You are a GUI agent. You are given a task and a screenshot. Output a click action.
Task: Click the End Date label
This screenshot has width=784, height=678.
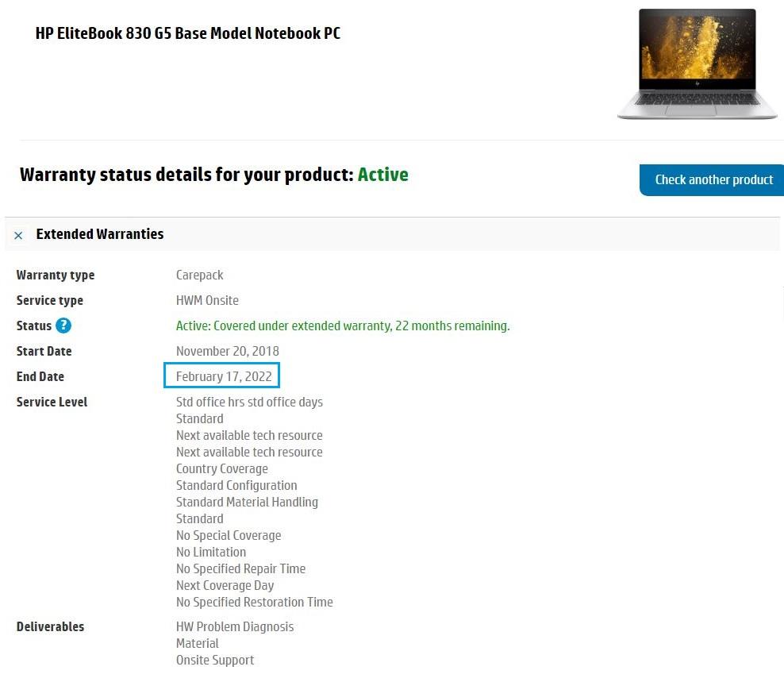pos(40,376)
